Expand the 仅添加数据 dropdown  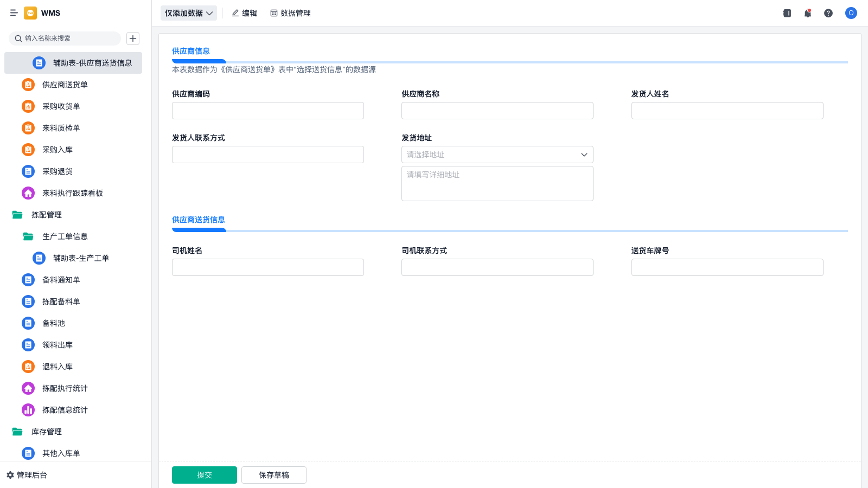(188, 13)
